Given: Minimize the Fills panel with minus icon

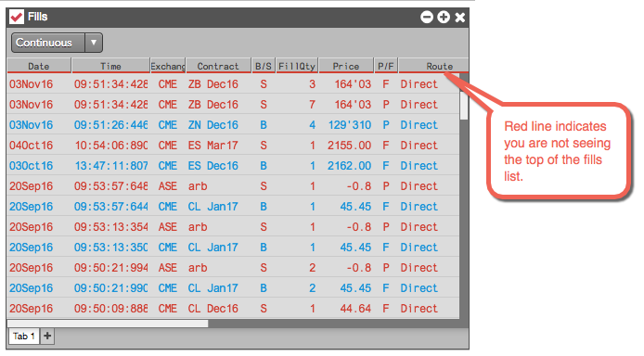Looking at the screenshot, I should 427,18.
